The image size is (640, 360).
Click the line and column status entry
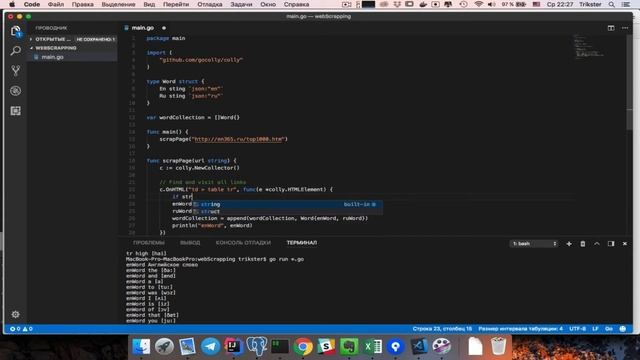pos(442,329)
